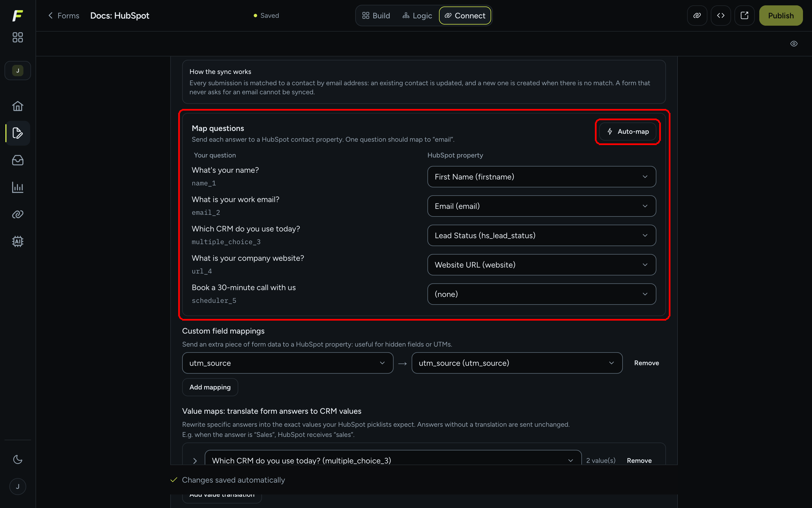Go to the Home sidebar icon

[17, 106]
